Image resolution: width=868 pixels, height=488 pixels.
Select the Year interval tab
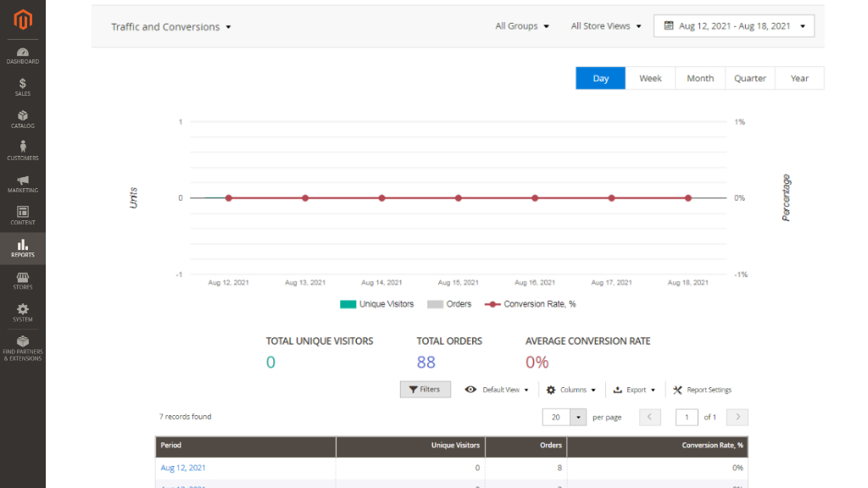799,78
